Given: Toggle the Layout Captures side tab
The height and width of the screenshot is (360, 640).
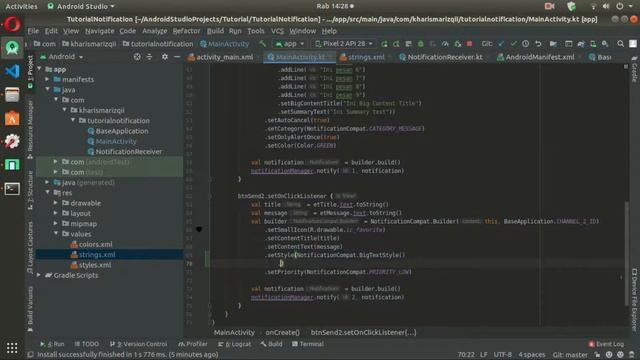Looking at the screenshot, I should [30, 247].
